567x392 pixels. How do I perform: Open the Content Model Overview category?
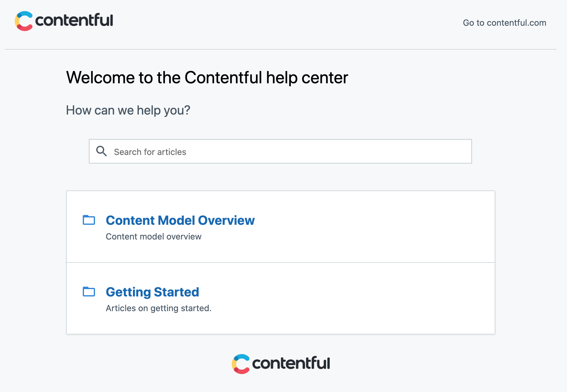(180, 220)
